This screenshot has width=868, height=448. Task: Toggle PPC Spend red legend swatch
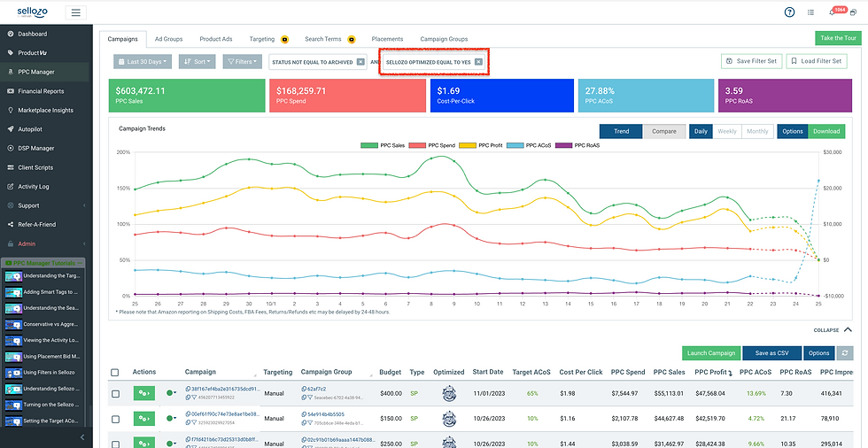(418, 145)
